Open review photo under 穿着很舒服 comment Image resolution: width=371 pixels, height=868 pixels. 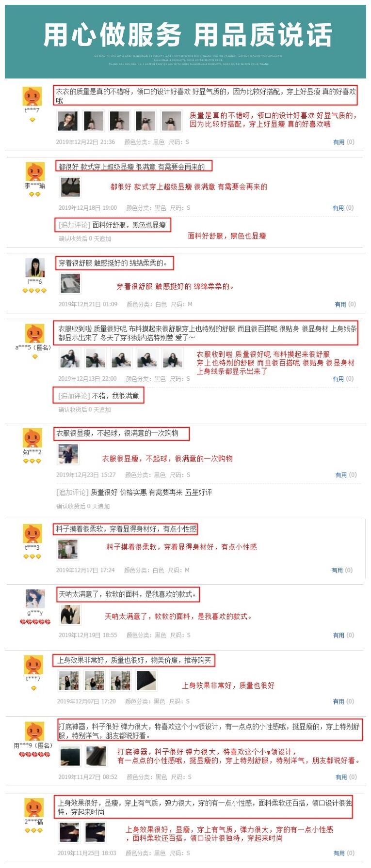pyautogui.click(x=70, y=284)
